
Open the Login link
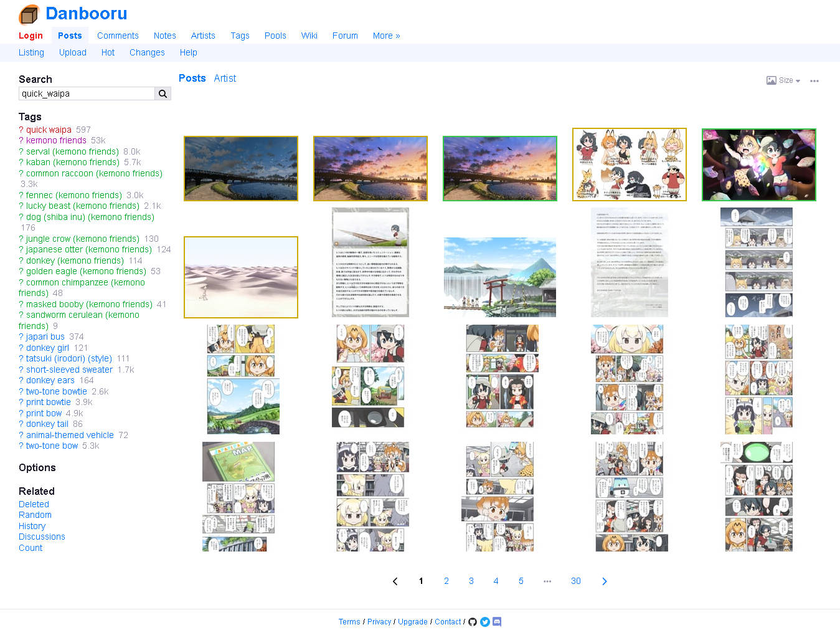click(31, 36)
